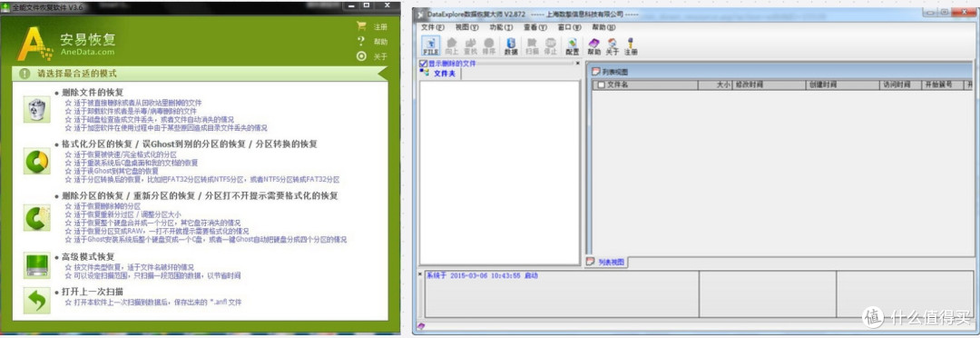
Task: Click the 关于 link in AneData header
Action: 380,57
